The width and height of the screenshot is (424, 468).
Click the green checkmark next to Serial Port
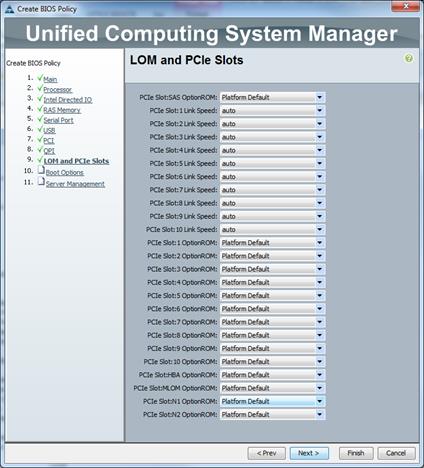40,119
